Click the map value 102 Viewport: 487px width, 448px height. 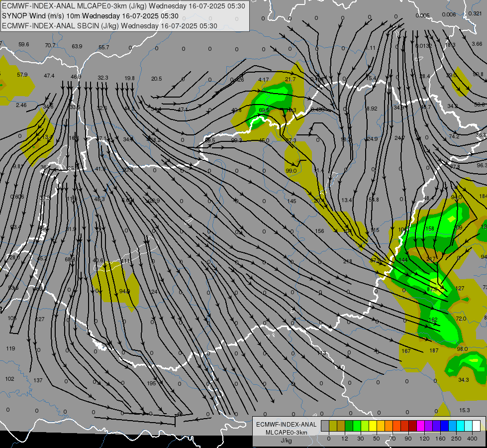(x=9, y=379)
